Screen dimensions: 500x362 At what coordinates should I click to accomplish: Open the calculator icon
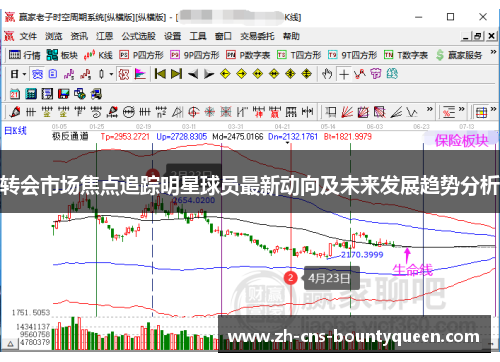point(31,94)
